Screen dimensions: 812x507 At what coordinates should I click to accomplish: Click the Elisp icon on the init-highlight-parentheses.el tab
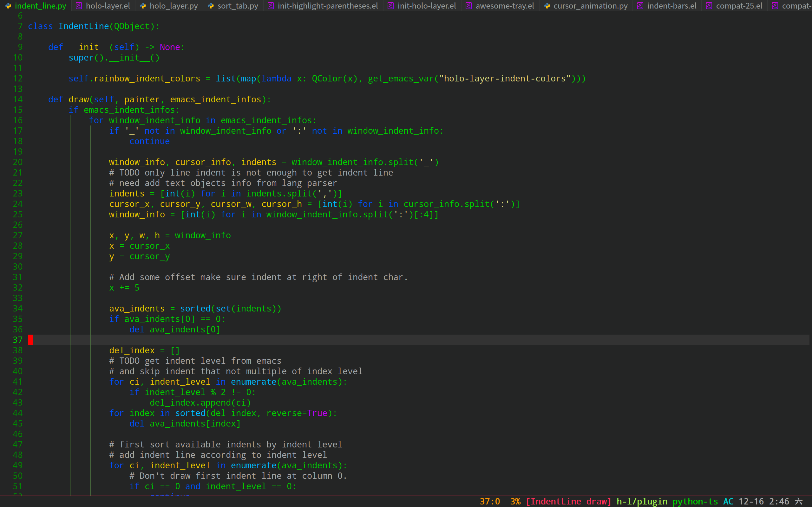(x=271, y=6)
